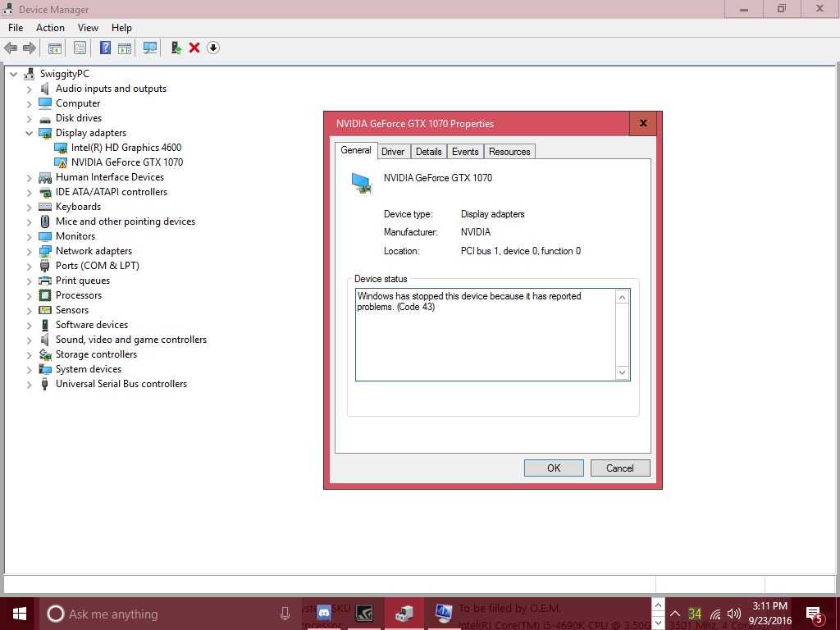Open the Action Center notifications icon
Screen dimensions: 840x630
815,614
